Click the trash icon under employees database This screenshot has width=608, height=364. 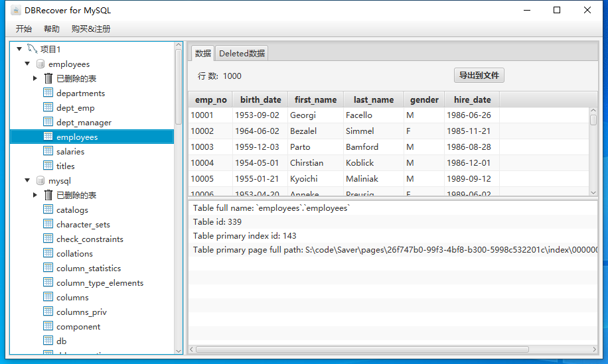click(48, 78)
